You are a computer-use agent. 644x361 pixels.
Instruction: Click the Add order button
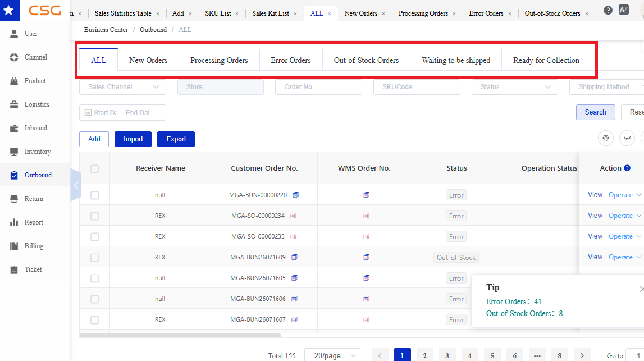point(94,139)
